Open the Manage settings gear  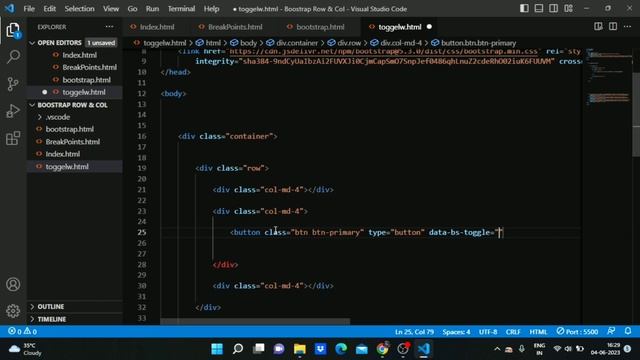click(13, 311)
